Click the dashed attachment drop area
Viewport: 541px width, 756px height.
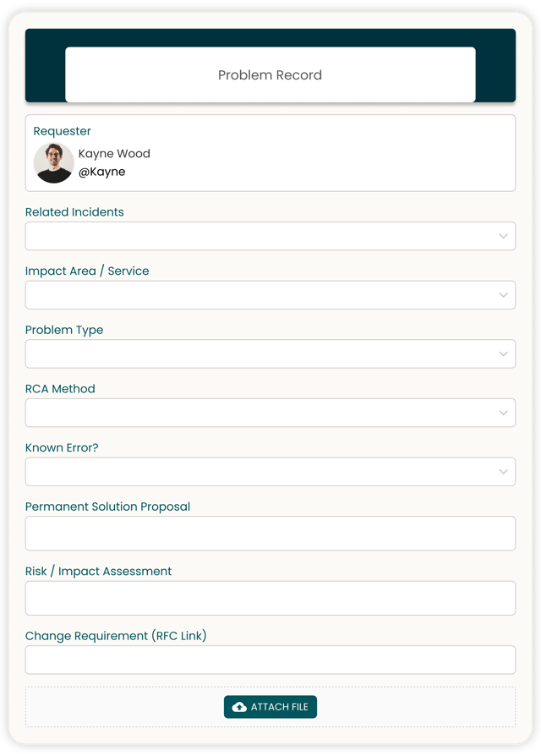(x=270, y=707)
